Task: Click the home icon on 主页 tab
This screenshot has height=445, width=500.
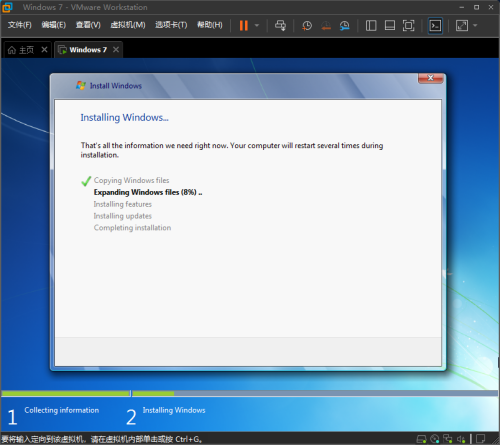Action: click(x=12, y=50)
